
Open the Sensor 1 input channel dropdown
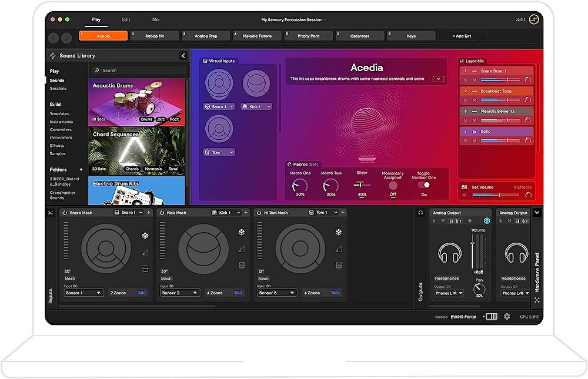pos(83,293)
